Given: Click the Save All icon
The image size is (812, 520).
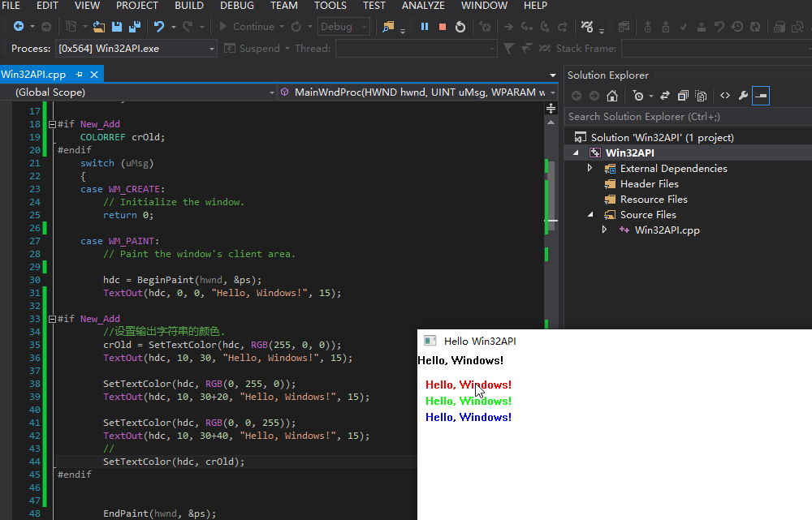Looking at the screenshot, I should [x=134, y=26].
